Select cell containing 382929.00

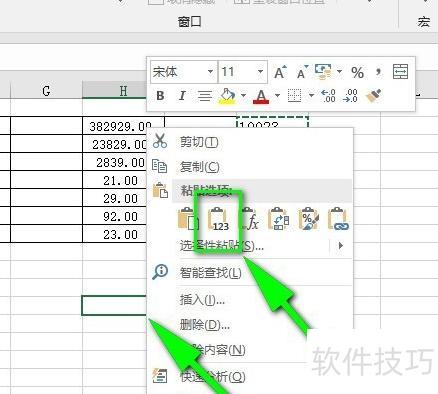tap(115, 126)
